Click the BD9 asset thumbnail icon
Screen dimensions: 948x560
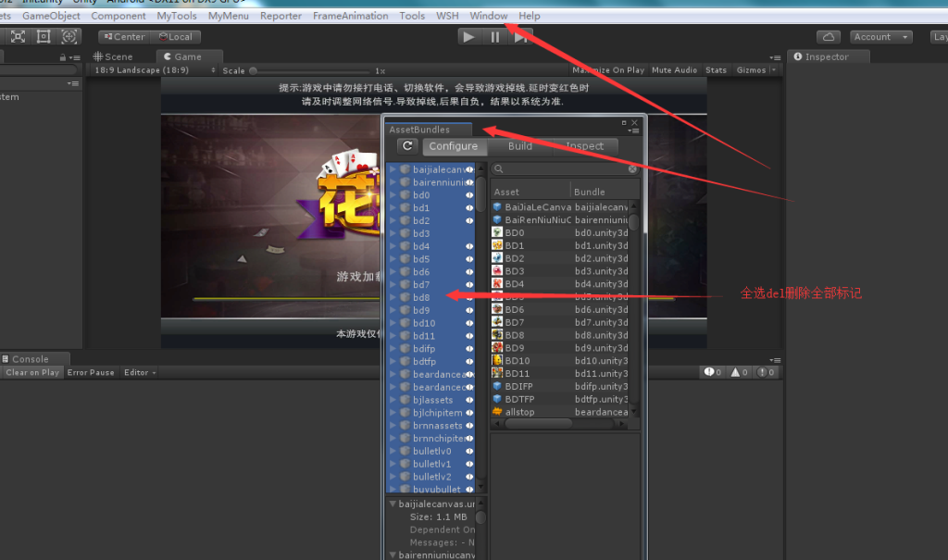click(x=497, y=347)
